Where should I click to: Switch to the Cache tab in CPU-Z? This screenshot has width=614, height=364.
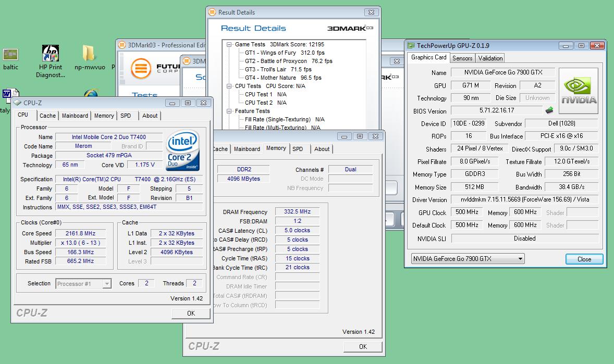47,116
